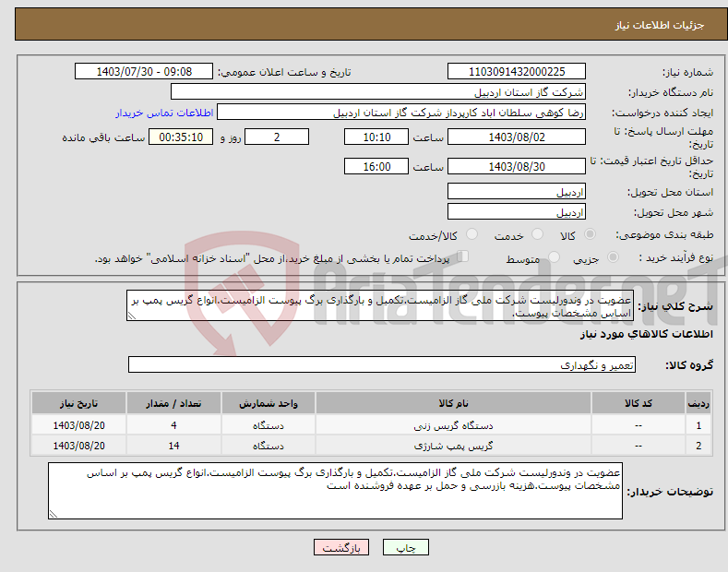The image size is (728, 572).
Task: Click the remaining time countdown 00:35:10
Action: point(181,137)
